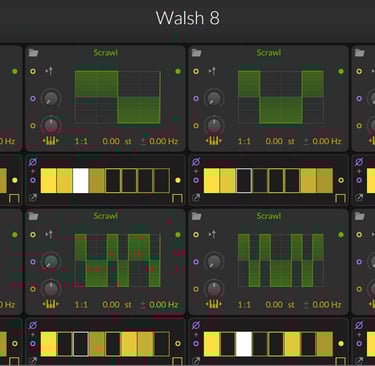Open the preset browser folder on bottom-right Scrawl
The width and height of the screenshot is (375, 366).
tap(196, 216)
